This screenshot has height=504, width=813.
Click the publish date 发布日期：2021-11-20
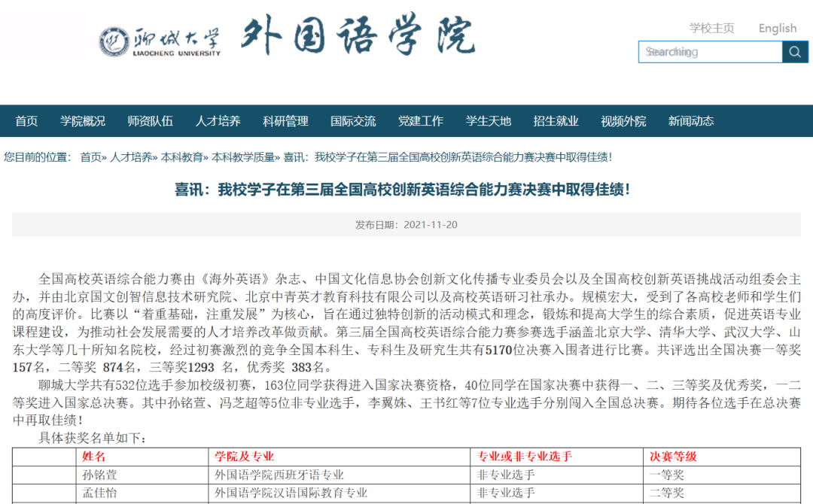(x=406, y=225)
